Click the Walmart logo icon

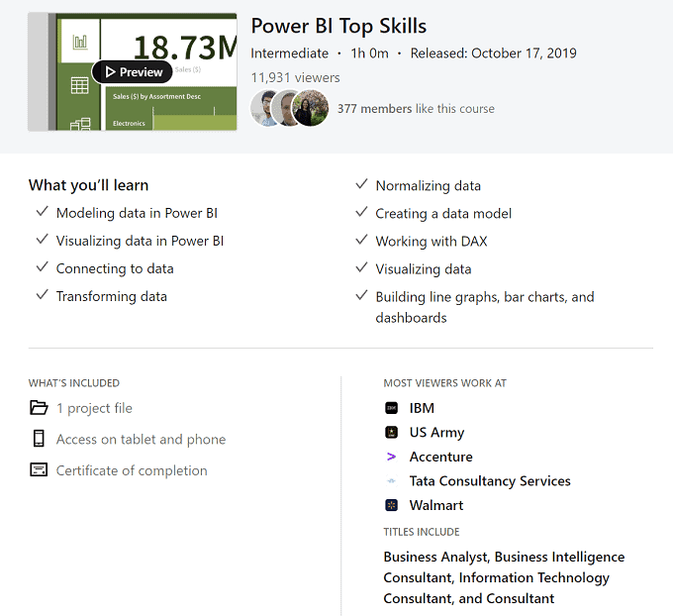(391, 505)
